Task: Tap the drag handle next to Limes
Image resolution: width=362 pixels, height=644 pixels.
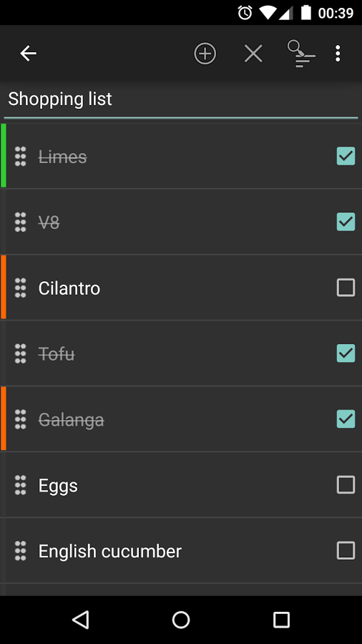Action: tap(21, 156)
